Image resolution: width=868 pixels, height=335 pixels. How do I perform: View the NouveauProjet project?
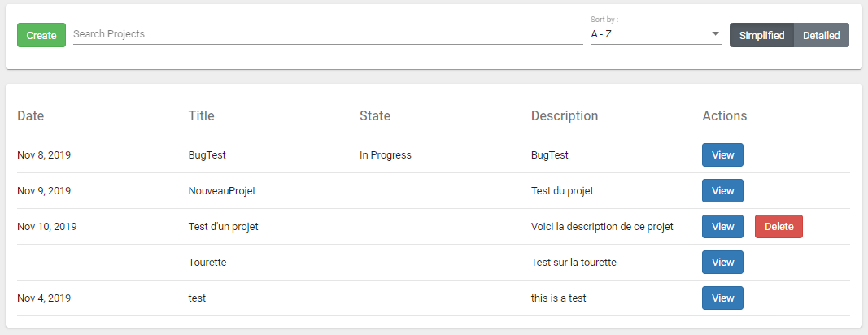tap(722, 190)
